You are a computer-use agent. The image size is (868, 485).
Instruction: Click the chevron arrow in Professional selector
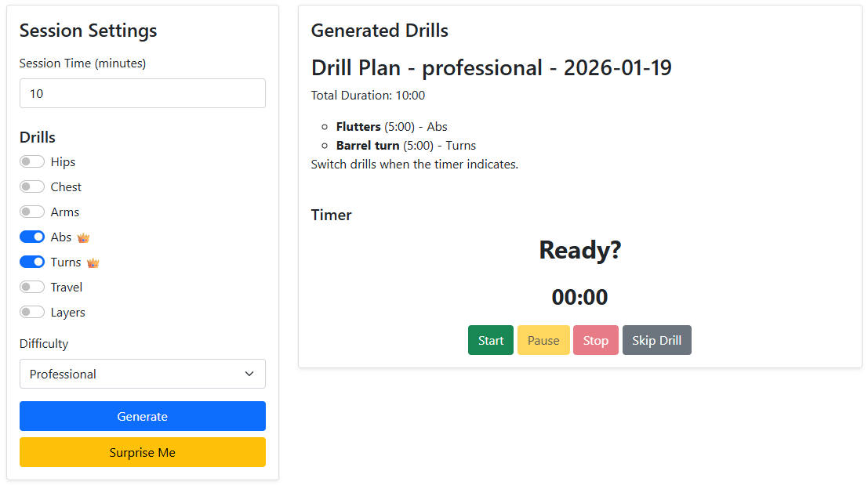(249, 374)
